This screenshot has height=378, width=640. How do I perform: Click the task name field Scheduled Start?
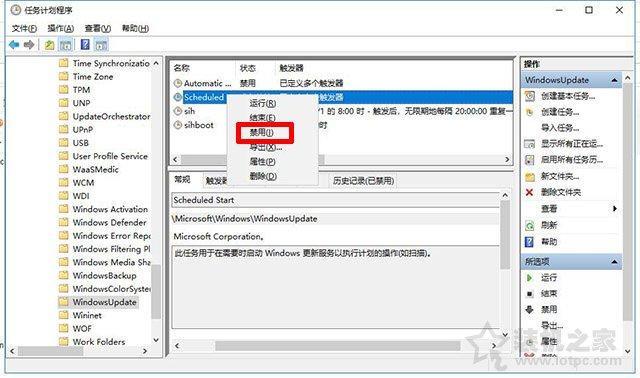click(x=336, y=200)
